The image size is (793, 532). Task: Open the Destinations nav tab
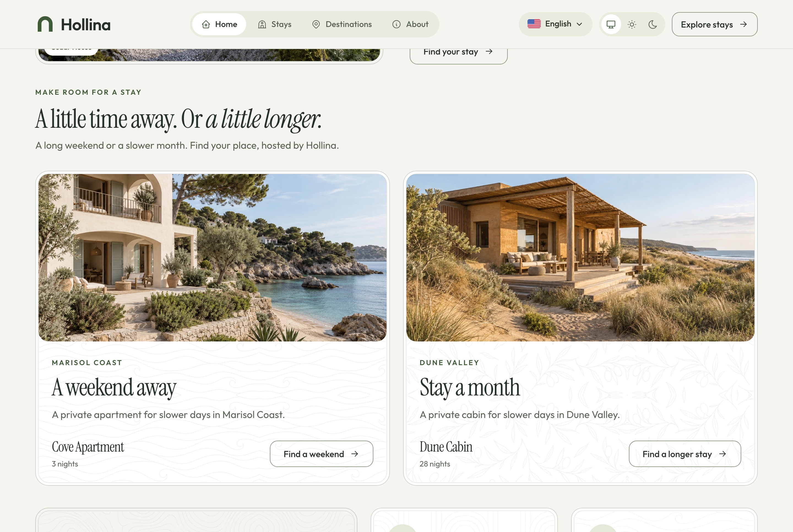point(342,25)
